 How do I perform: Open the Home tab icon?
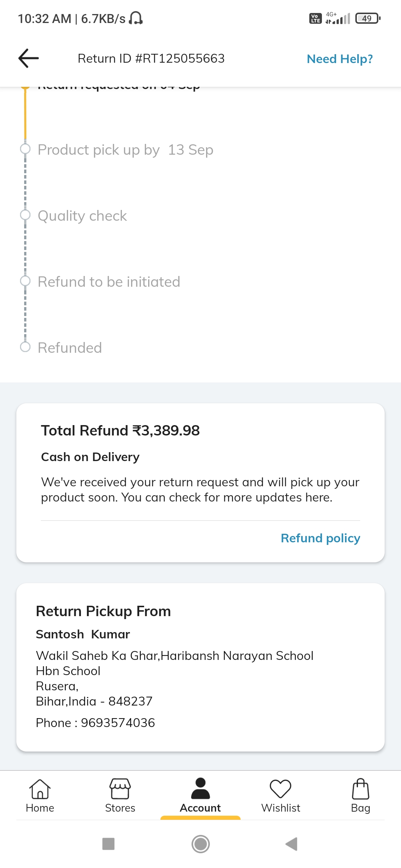[x=40, y=789]
